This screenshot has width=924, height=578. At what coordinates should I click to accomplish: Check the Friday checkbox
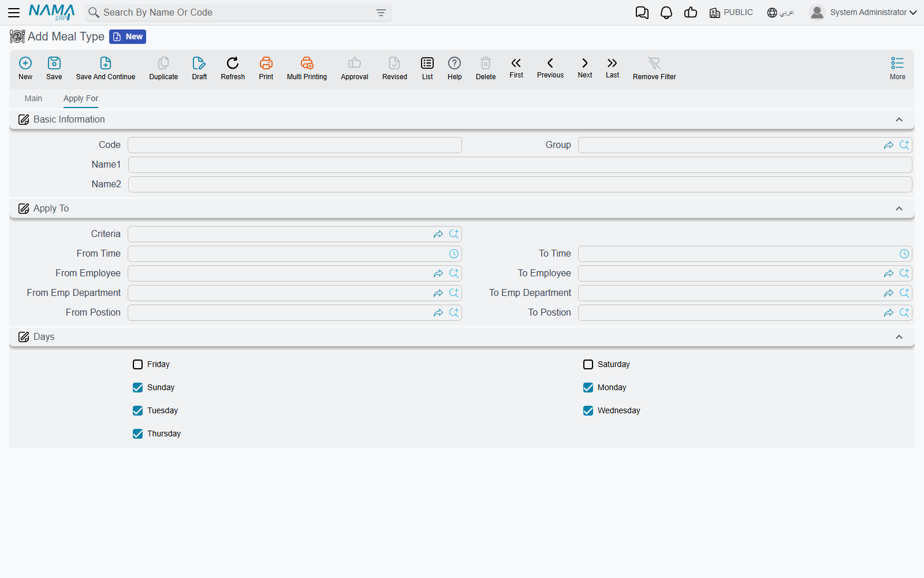(137, 364)
